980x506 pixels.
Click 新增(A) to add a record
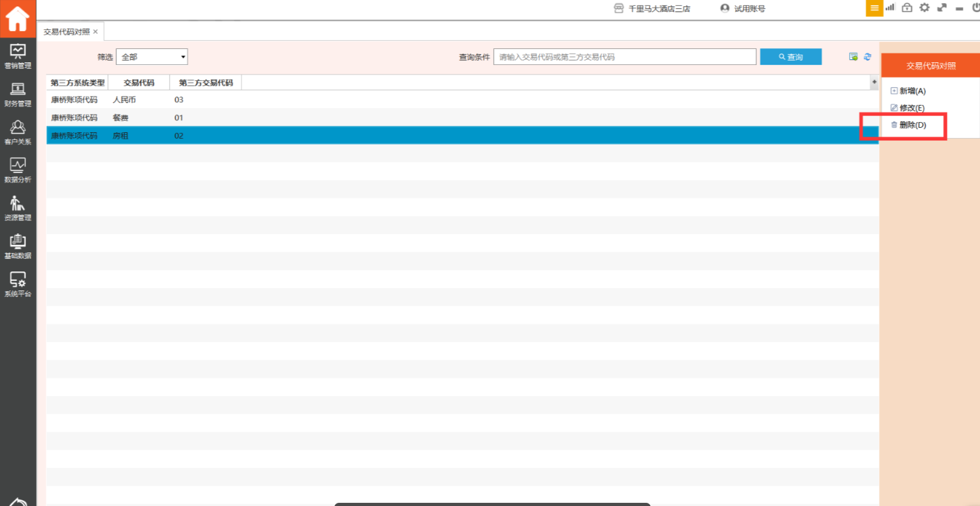pyautogui.click(x=912, y=91)
